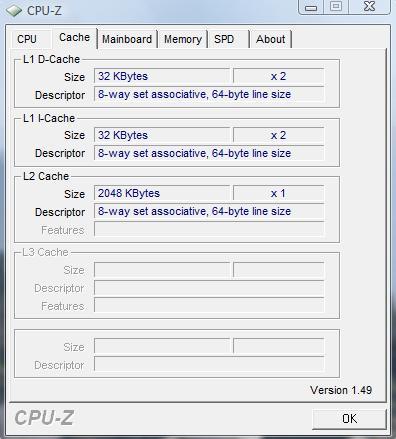Select the L1 D-Cache descriptor field
Screen dimensions: 396x439
[x=209, y=94]
